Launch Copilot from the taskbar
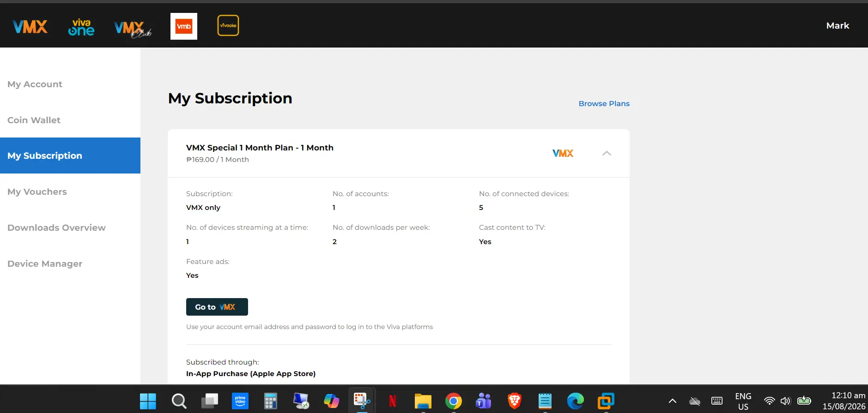 [x=331, y=401]
